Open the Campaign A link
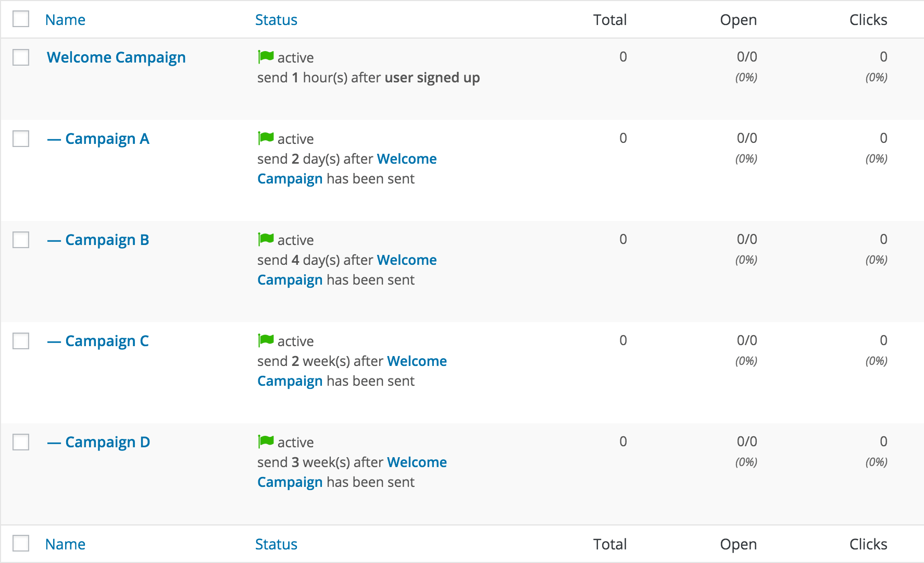The height and width of the screenshot is (563, 924). click(107, 139)
